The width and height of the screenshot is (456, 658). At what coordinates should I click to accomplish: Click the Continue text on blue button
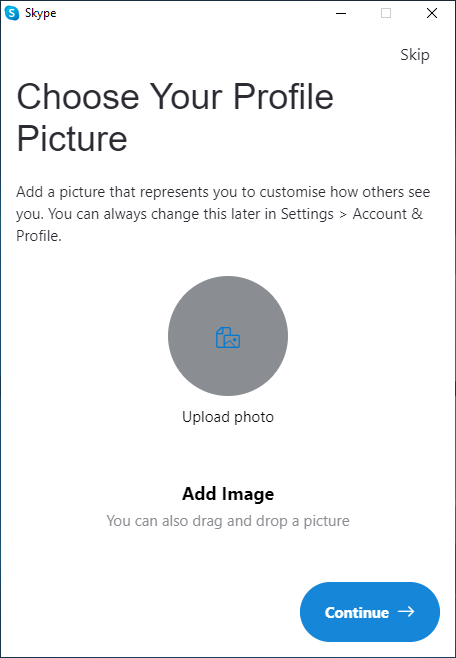(x=357, y=612)
